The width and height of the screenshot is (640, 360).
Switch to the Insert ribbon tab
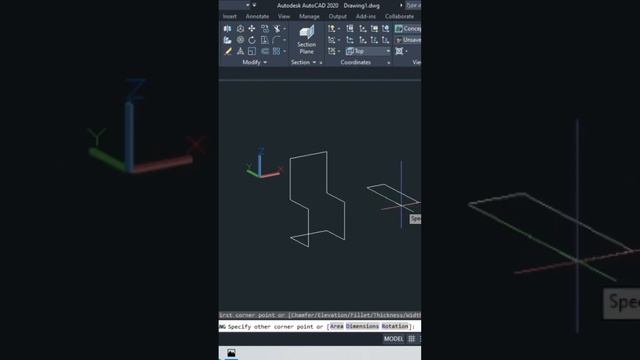click(229, 16)
